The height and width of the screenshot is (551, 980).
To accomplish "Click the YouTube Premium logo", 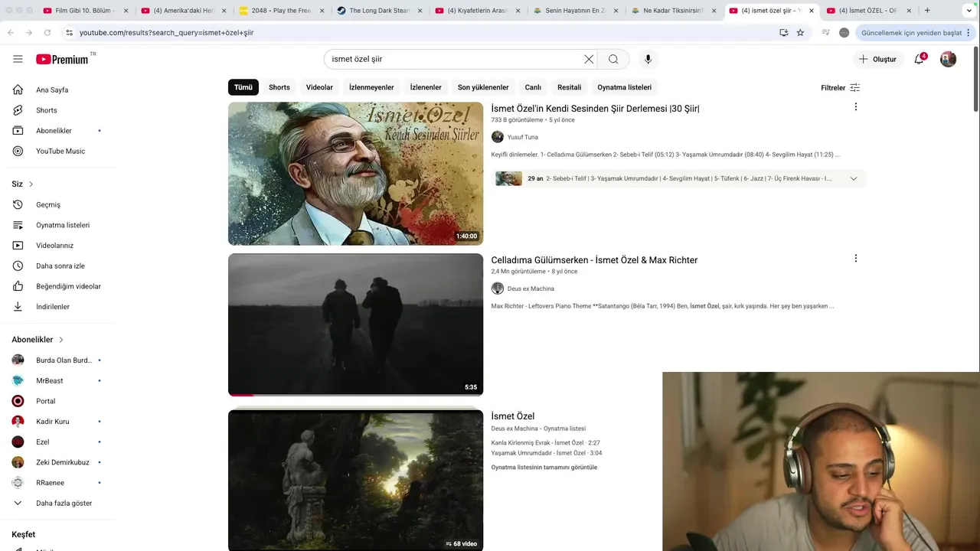I will 62,59.
